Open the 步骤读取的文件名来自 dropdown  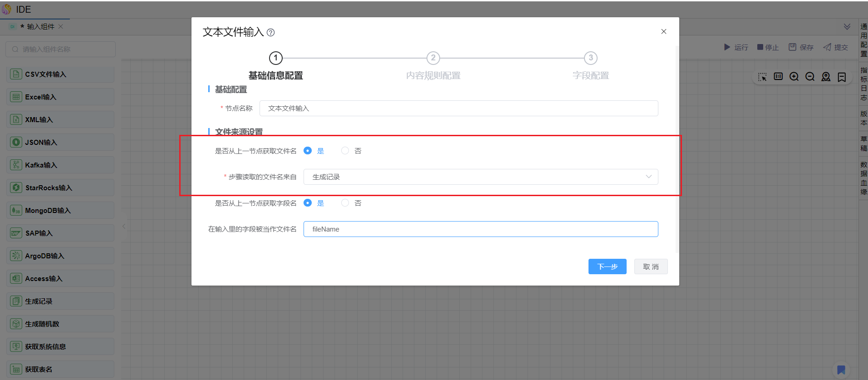[481, 177]
